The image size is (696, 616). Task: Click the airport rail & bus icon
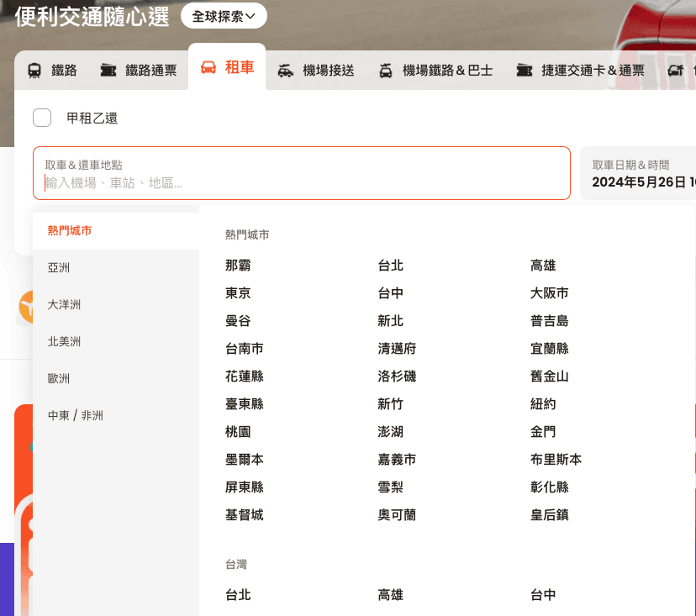[386, 71]
